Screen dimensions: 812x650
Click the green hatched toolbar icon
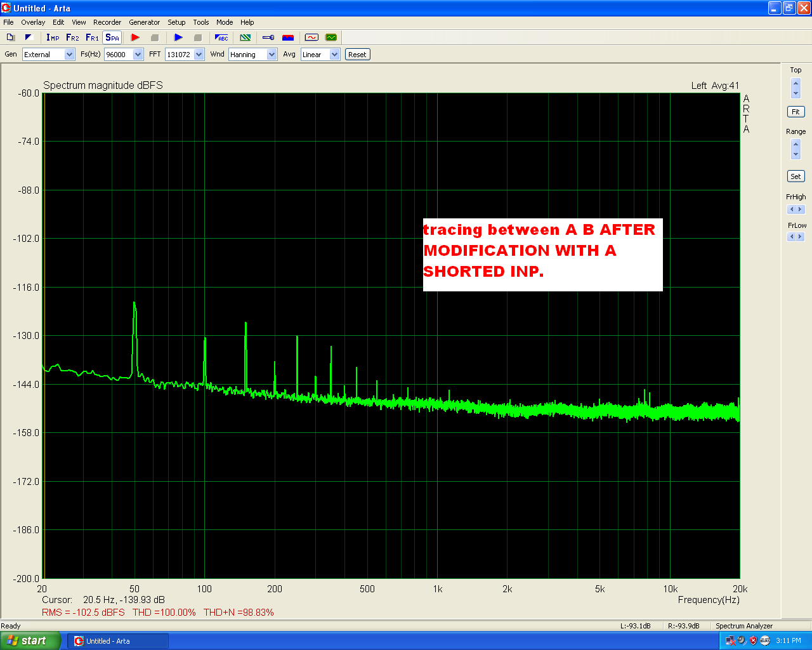point(246,37)
